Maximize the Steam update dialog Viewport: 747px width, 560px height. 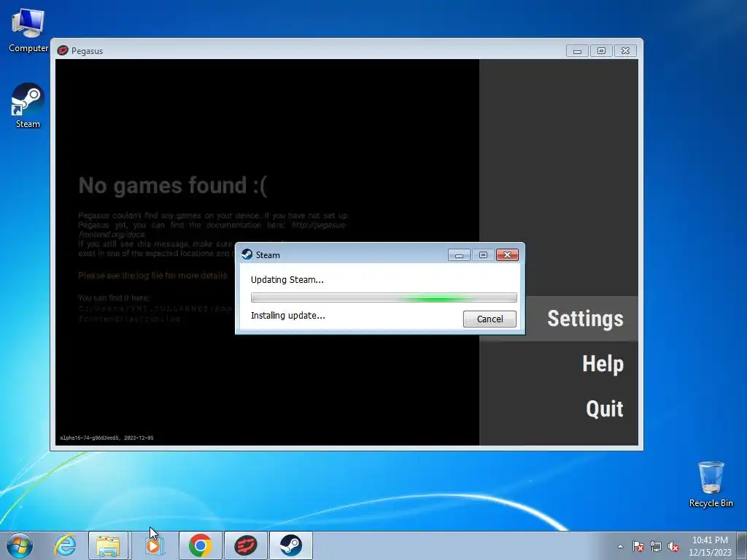[483, 255]
